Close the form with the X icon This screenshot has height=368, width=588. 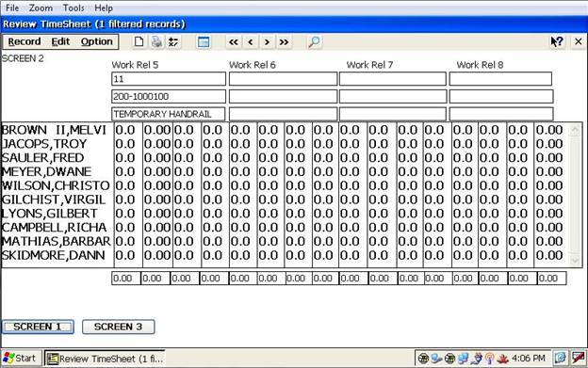point(579,41)
